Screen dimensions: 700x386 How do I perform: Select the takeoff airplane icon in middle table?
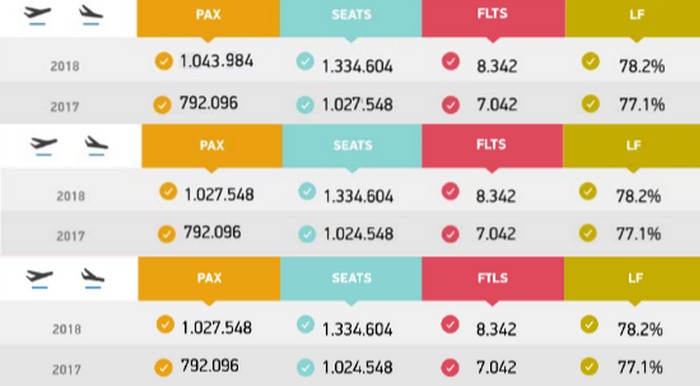point(44,146)
